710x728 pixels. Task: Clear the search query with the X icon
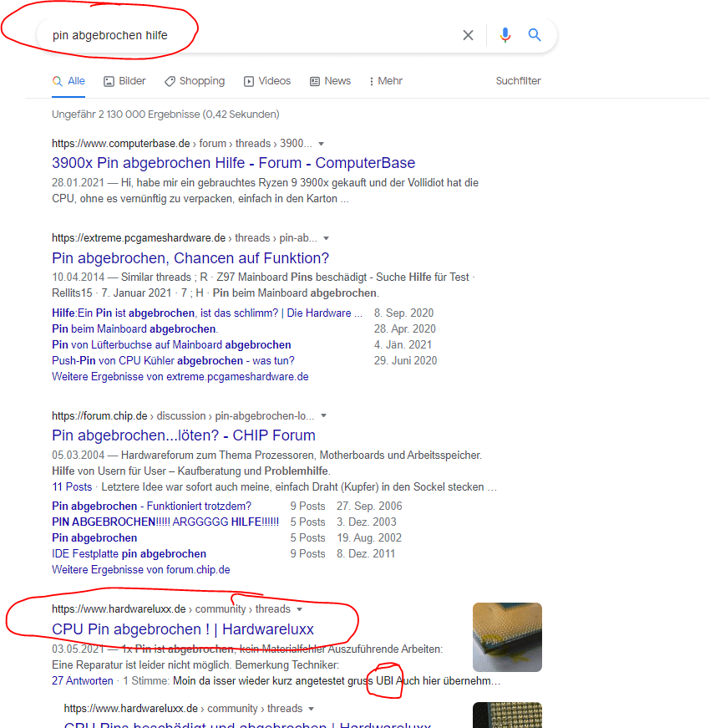[468, 35]
